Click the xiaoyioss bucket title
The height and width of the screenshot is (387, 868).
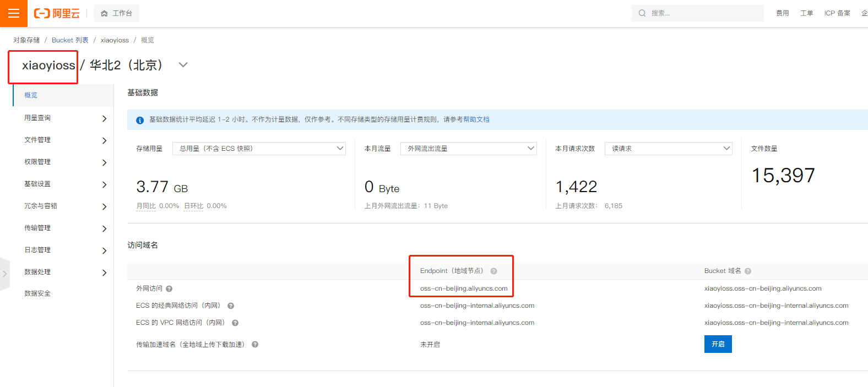(x=48, y=66)
